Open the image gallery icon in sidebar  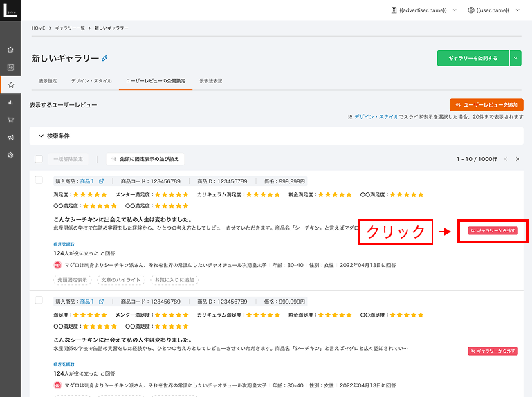[x=10, y=67]
